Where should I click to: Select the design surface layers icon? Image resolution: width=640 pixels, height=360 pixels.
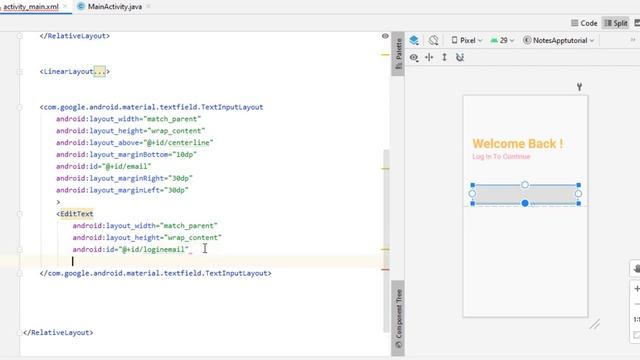[414, 40]
